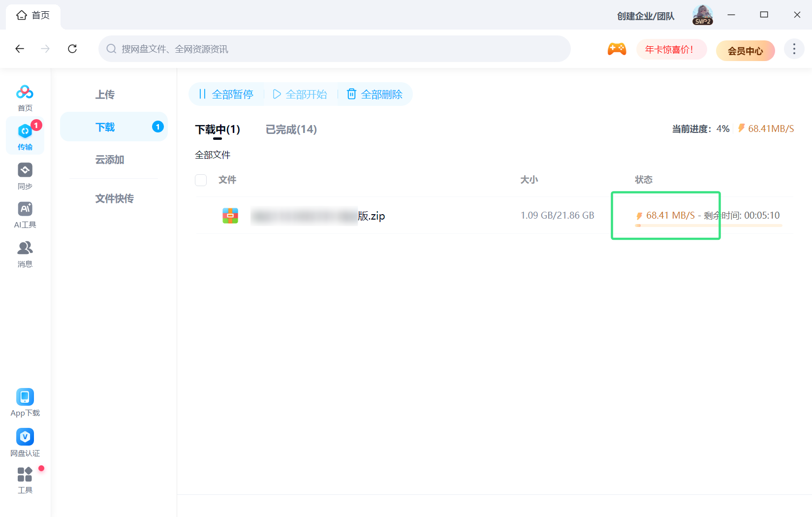Open the 消息 messages icon
This screenshot has width=812, height=517.
click(x=25, y=248)
